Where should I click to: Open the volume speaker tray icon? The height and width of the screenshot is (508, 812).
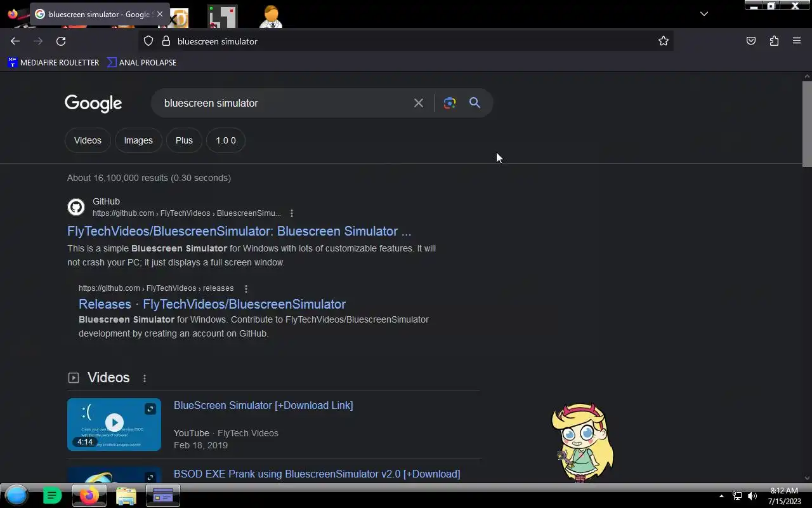tap(752, 496)
